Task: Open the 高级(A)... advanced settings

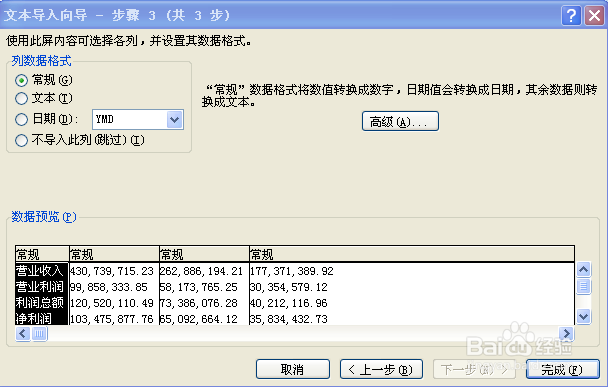Action: pos(400,121)
